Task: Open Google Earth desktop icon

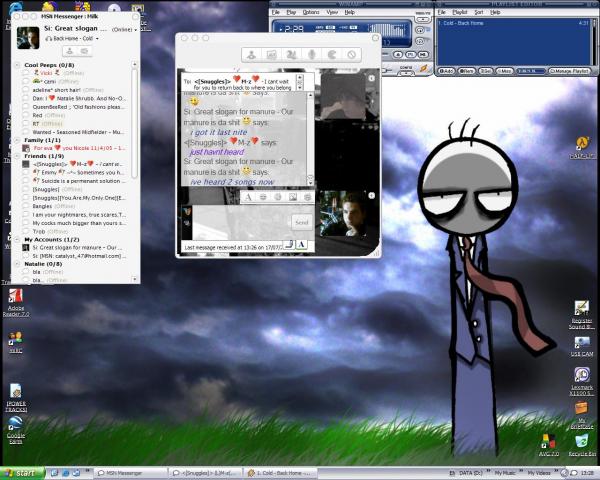Action: tap(16, 430)
